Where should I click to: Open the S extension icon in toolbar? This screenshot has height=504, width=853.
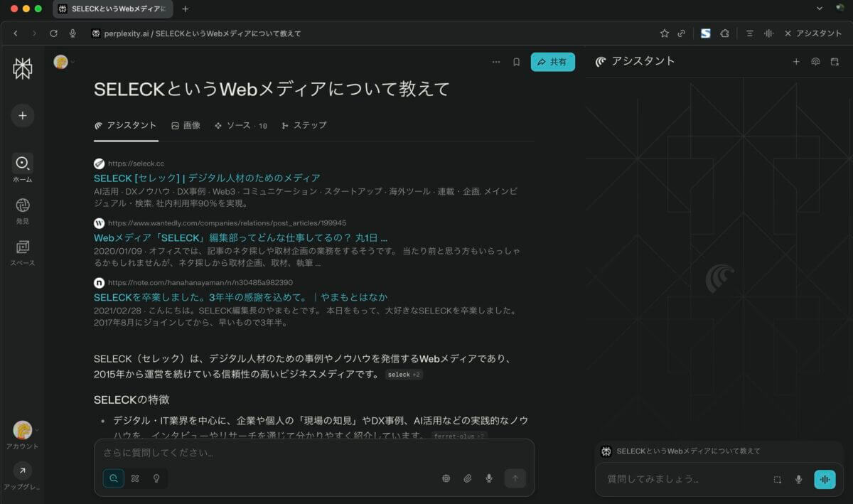(x=705, y=33)
